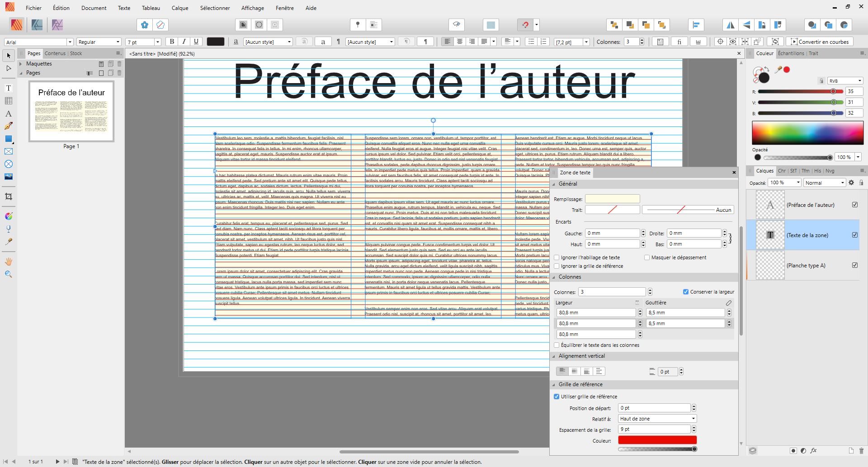This screenshot has height=467, width=868.
Task: Select the Zoom magnifier tool
Action: (x=9, y=274)
